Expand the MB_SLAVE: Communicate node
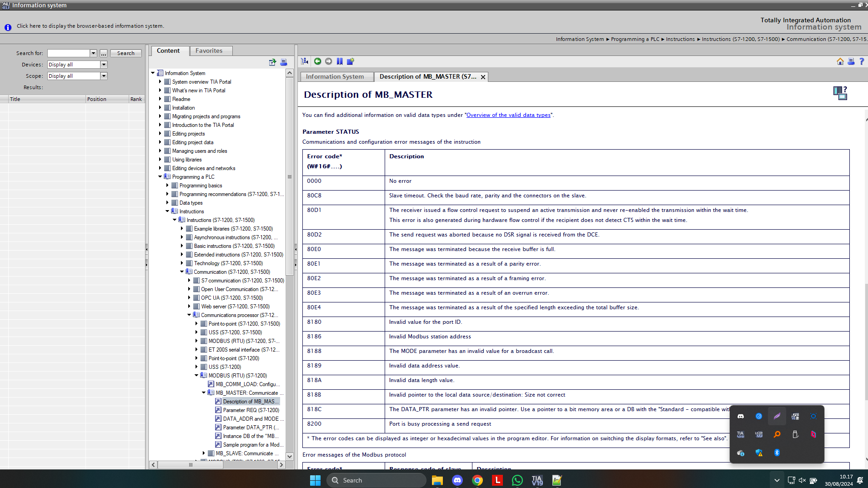868x488 pixels. click(x=204, y=453)
